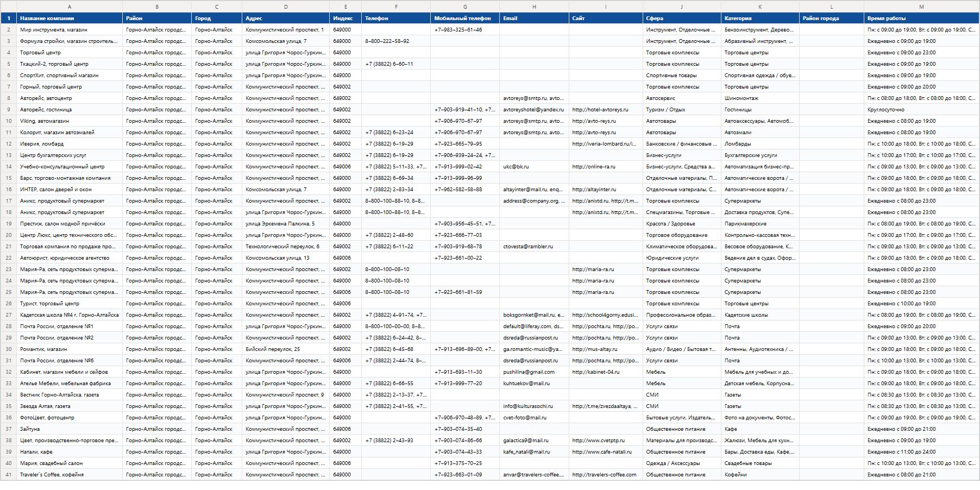
Task: Select the sphere cell "Юридические услуги"
Action: [682, 258]
